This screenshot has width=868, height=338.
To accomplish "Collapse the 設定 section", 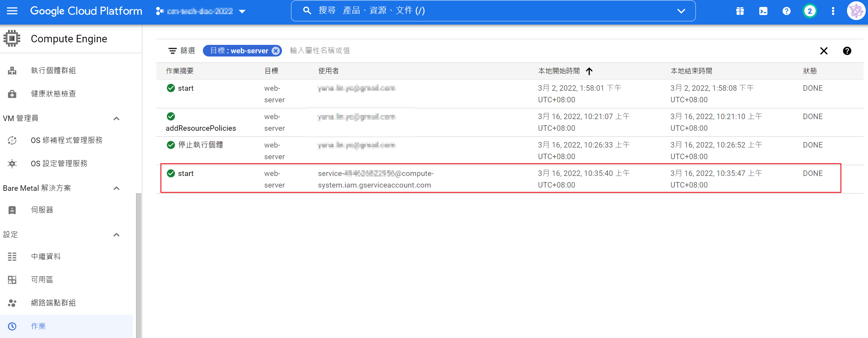I will (x=116, y=235).
